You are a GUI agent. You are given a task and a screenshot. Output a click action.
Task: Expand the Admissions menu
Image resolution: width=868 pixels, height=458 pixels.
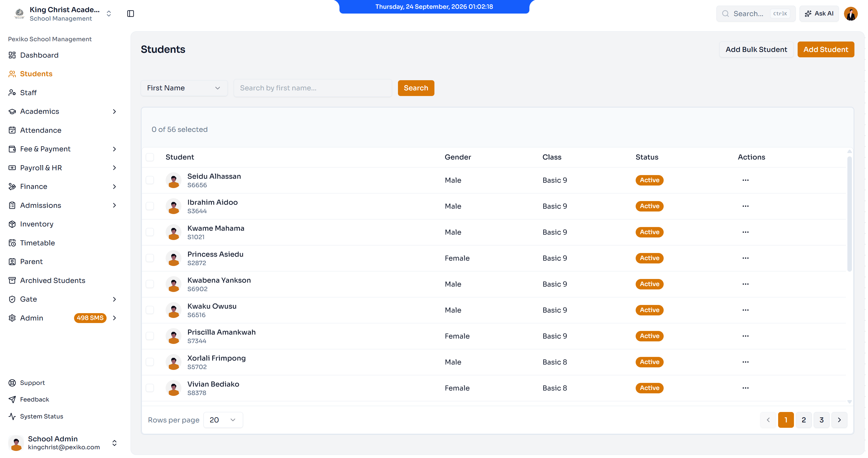(x=63, y=205)
